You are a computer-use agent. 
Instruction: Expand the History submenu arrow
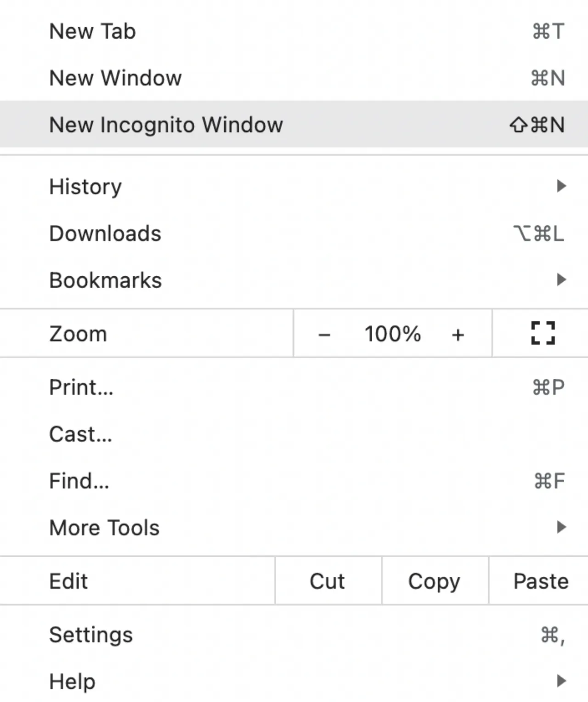(561, 186)
